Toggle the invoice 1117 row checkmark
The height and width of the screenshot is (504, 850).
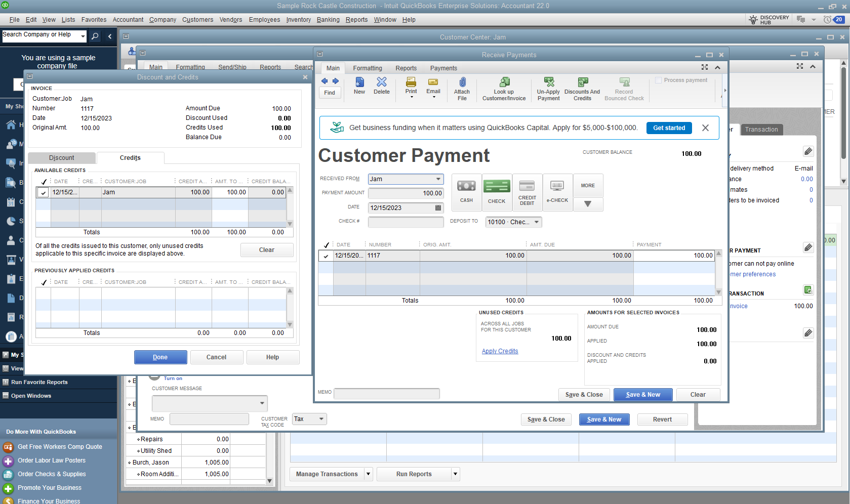[x=326, y=256]
